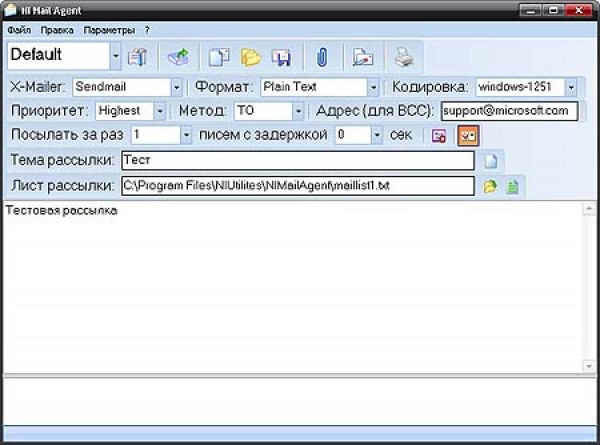This screenshot has width=600, height=445.
Task: Open the Метод TO dropdown
Action: click(x=298, y=111)
